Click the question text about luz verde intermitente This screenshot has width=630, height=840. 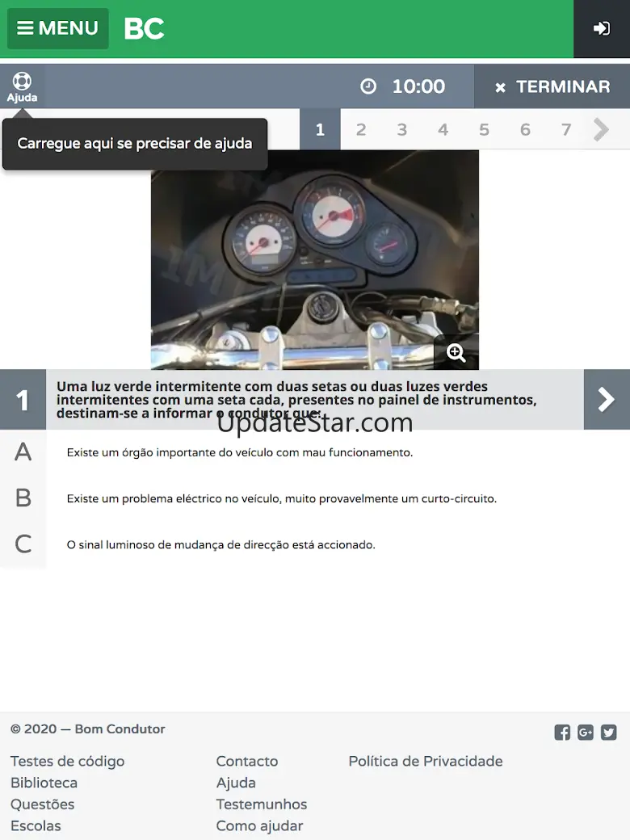(296, 400)
